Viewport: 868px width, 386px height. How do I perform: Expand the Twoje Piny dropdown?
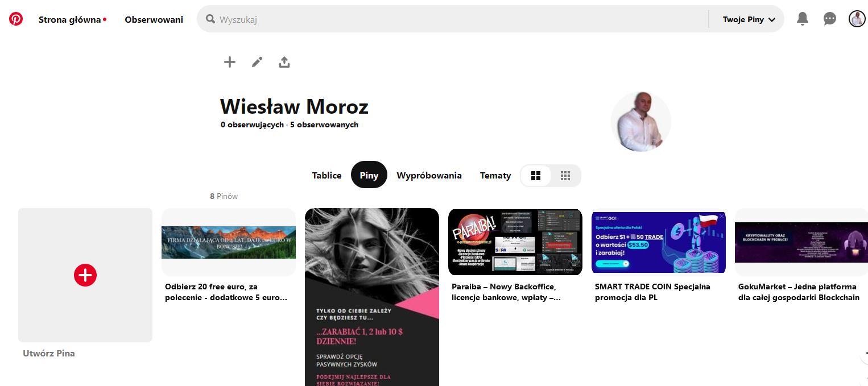tap(749, 19)
